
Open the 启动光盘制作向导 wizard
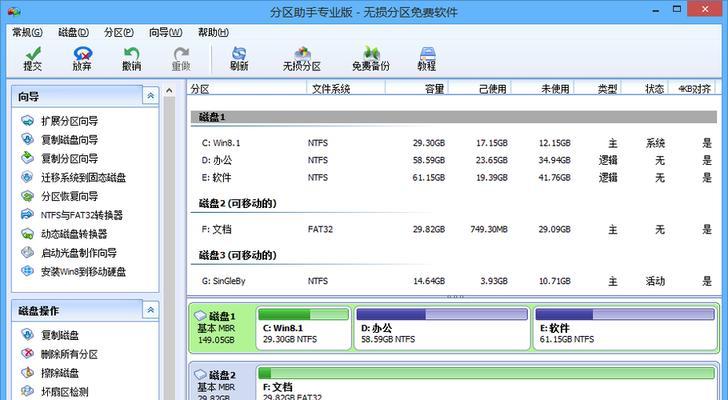pyautogui.click(x=69, y=253)
